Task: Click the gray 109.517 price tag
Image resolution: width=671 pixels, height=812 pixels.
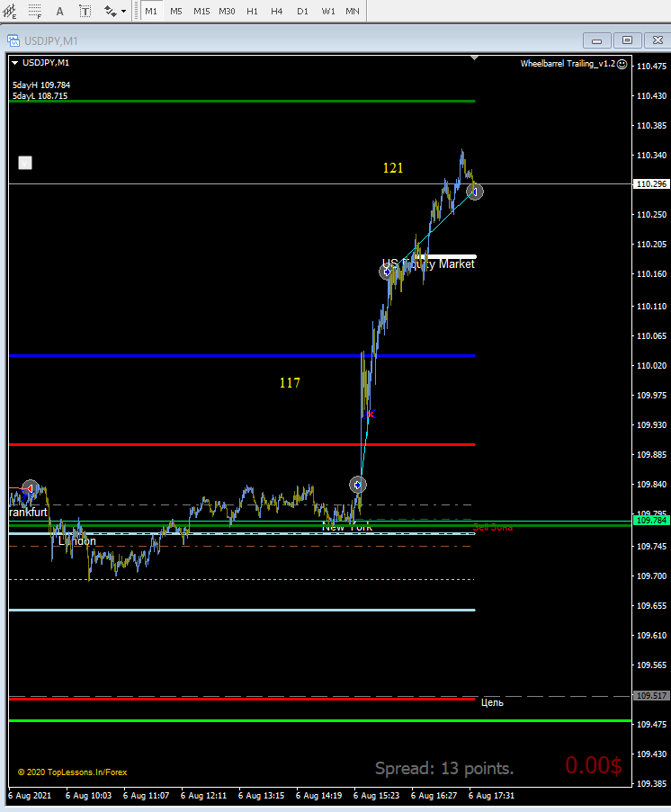Action: point(652,695)
